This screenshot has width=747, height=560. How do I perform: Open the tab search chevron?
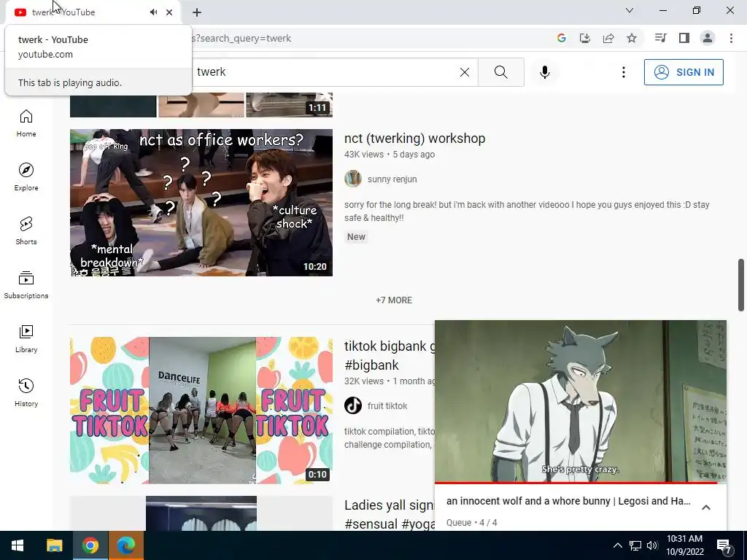(x=630, y=10)
